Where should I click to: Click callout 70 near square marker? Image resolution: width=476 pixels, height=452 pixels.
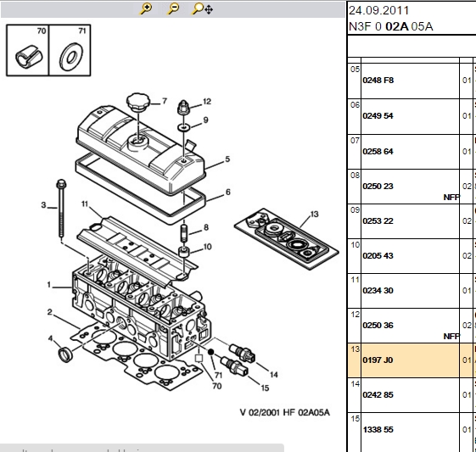[x=216, y=386]
